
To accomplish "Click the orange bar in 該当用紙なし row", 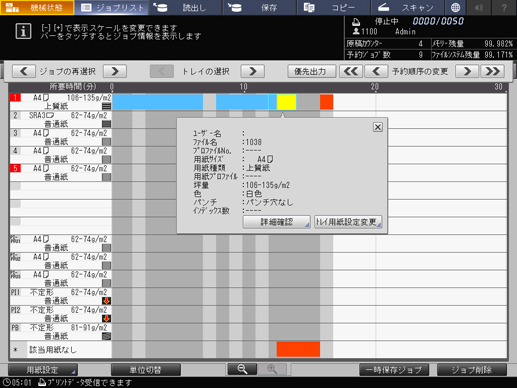I will (x=298, y=349).
